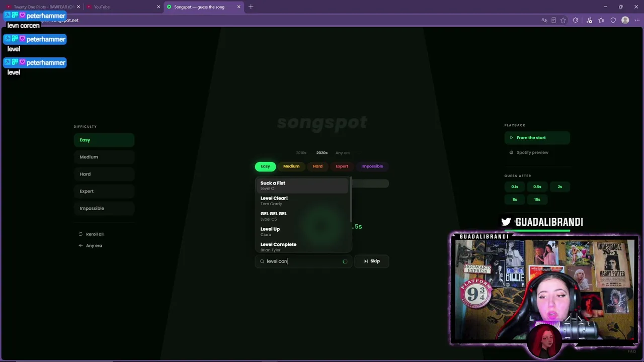This screenshot has height=362, width=644.
Task: Click the orange Hard difficulty pill
Action: 317,166
